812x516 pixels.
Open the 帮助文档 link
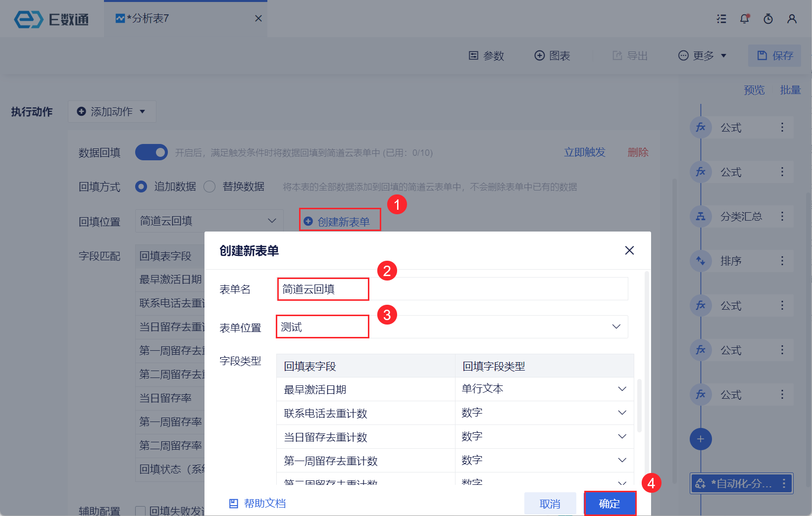tap(257, 504)
